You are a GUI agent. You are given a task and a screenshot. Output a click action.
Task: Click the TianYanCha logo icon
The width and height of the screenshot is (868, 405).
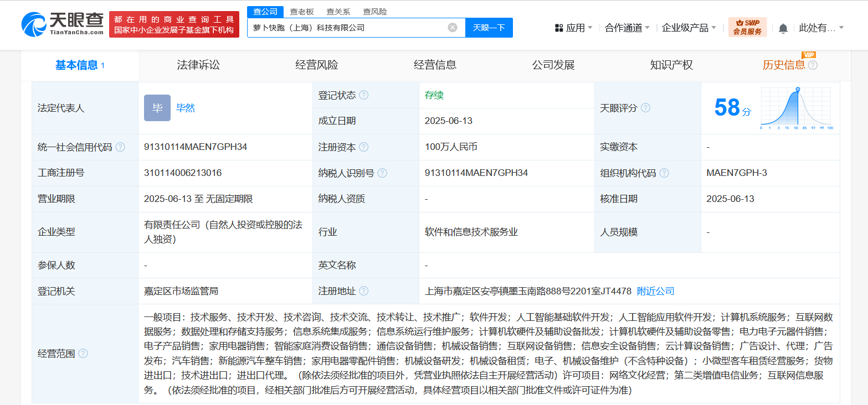coord(34,24)
